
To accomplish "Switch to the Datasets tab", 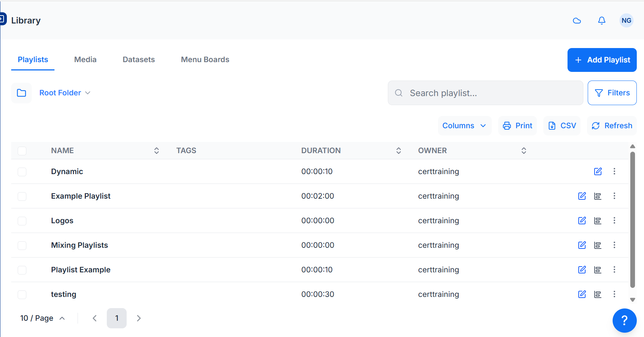I will (139, 60).
